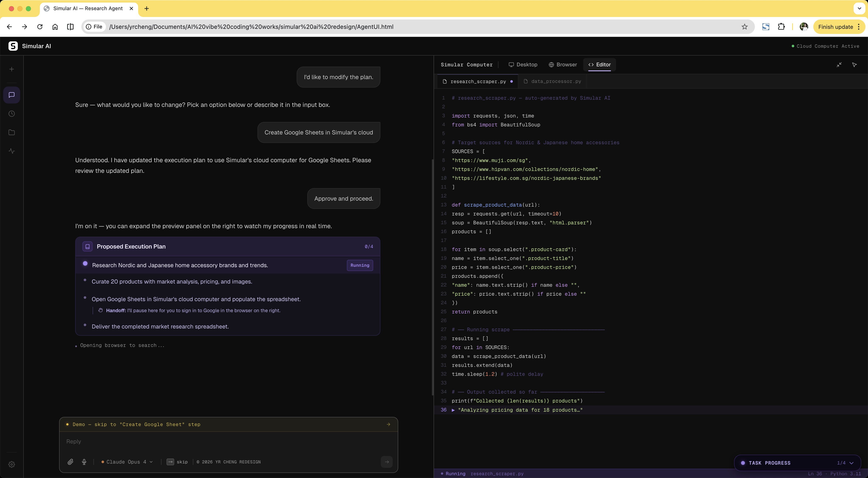Toggle the skip mode in the reply bar
The width and height of the screenshot is (868, 478).
point(177,462)
